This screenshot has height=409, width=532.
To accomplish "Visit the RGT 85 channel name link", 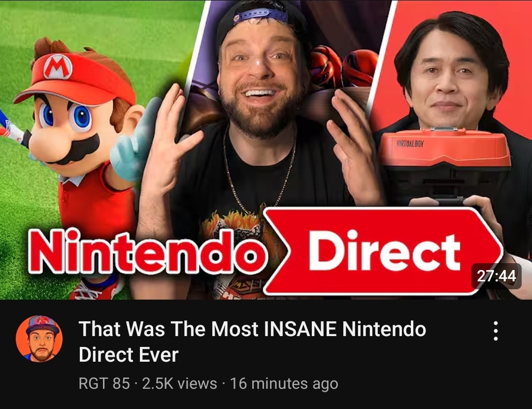I will (104, 383).
